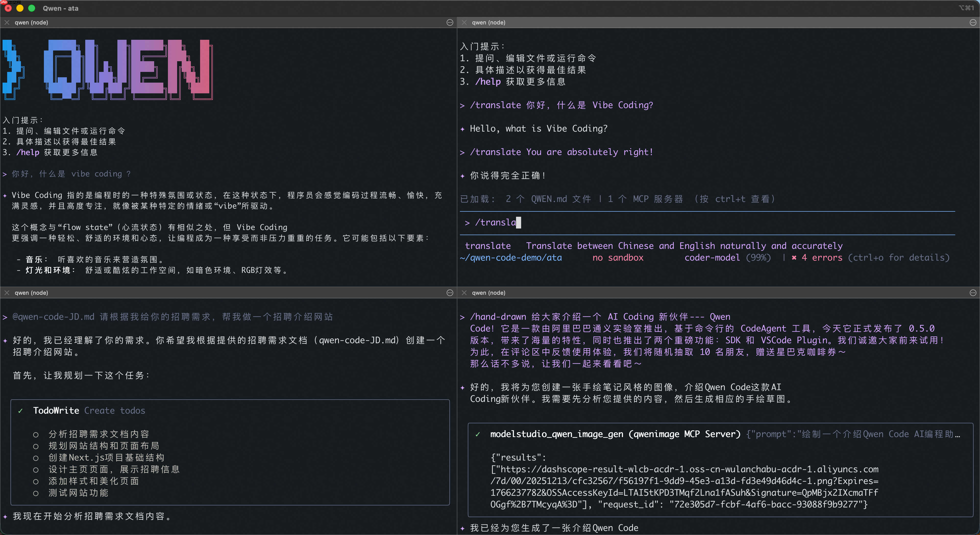
Task: Check off the 测试网站功能 todo item
Action: pos(36,493)
